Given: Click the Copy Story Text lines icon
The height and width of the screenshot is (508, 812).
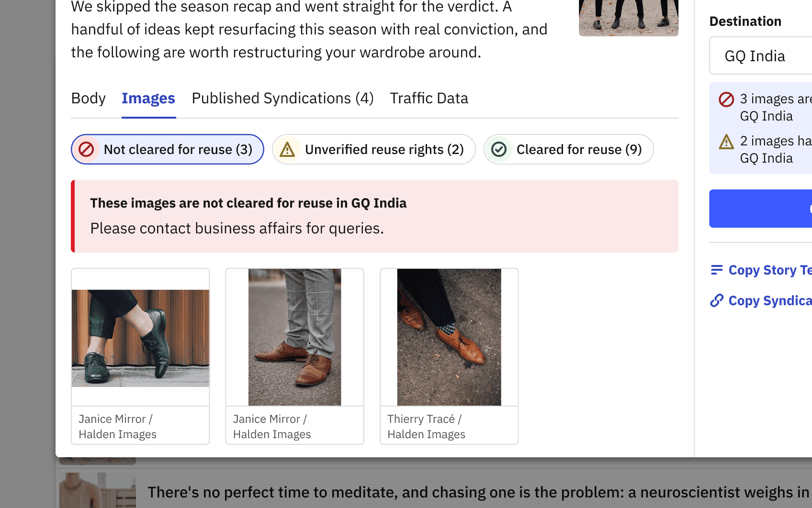Looking at the screenshot, I should click(x=717, y=270).
